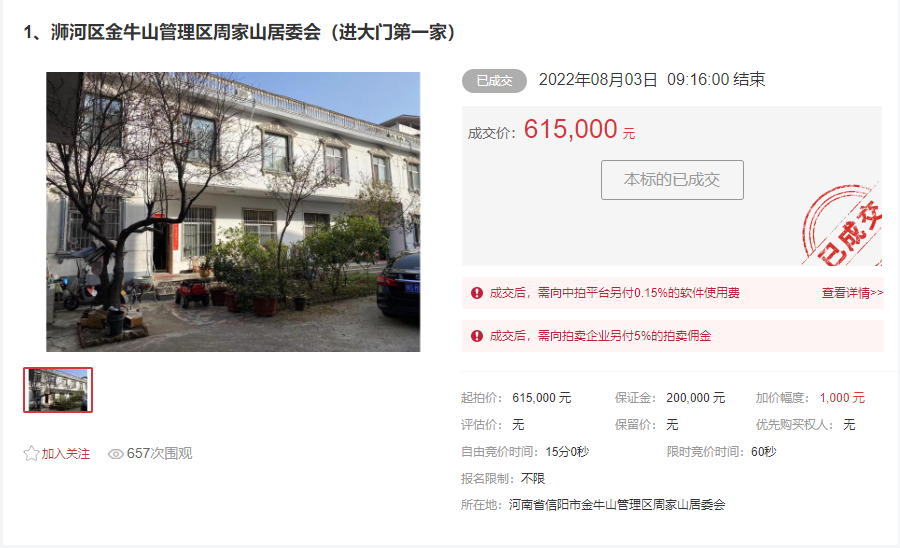Click the star icon to follow listing
This screenshot has width=900, height=548.
[x=31, y=454]
